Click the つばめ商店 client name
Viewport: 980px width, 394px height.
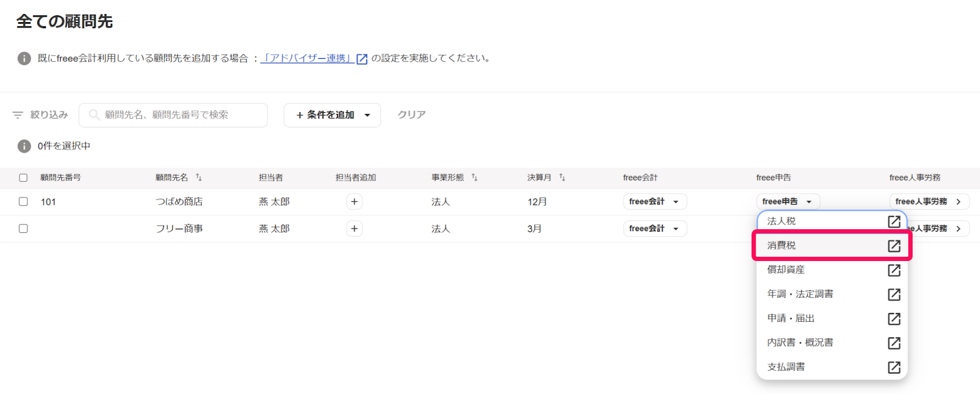click(x=179, y=202)
